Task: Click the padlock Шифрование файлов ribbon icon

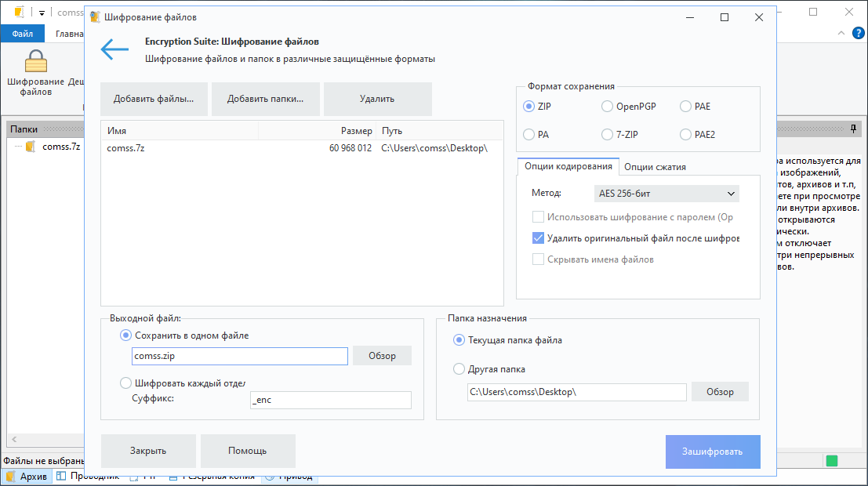Action: click(35, 62)
